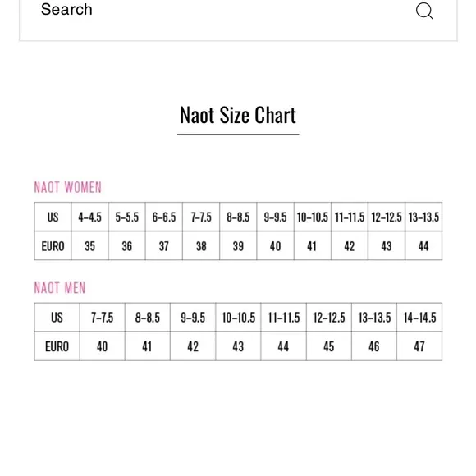This screenshot has height=476, width=476.
Task: Click the magnifying glass search icon
Action: 424,11
